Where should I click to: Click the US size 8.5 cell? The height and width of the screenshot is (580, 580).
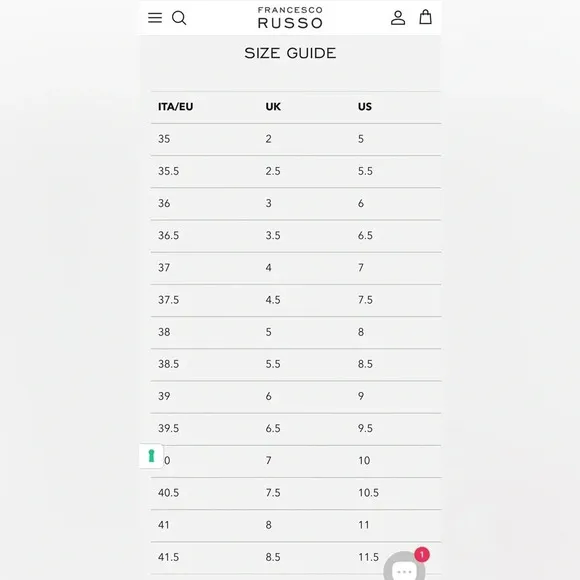(x=365, y=364)
